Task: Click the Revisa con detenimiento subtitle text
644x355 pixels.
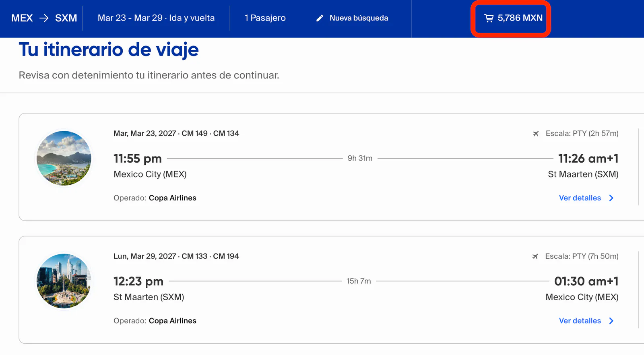Action: [149, 75]
